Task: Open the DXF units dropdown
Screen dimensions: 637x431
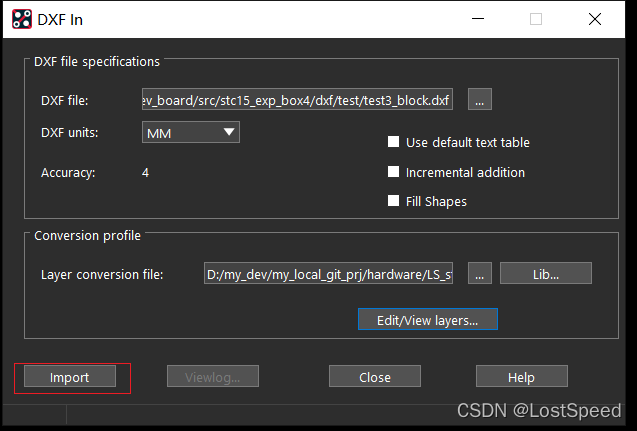Action: point(190,132)
